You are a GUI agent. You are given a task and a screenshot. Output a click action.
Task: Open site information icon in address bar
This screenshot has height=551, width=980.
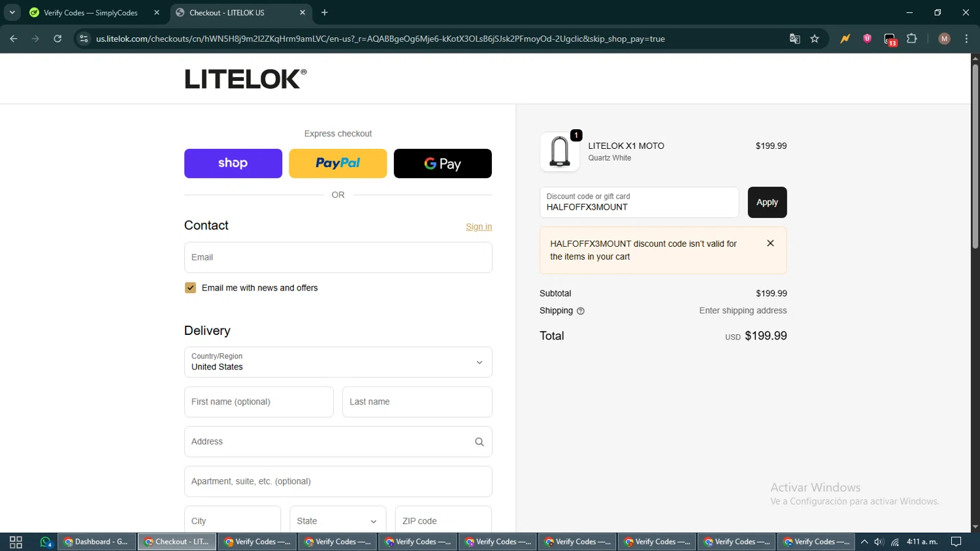coord(84,39)
